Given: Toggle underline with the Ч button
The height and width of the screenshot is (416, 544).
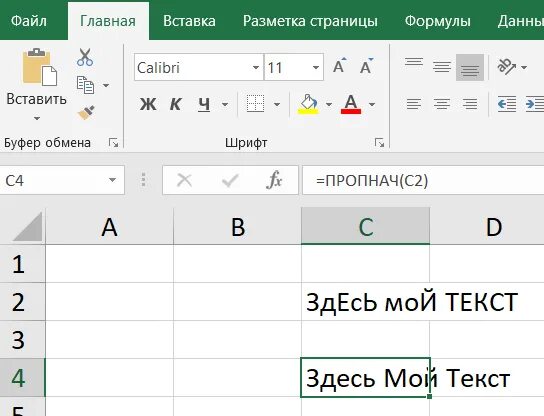Looking at the screenshot, I should click(204, 104).
